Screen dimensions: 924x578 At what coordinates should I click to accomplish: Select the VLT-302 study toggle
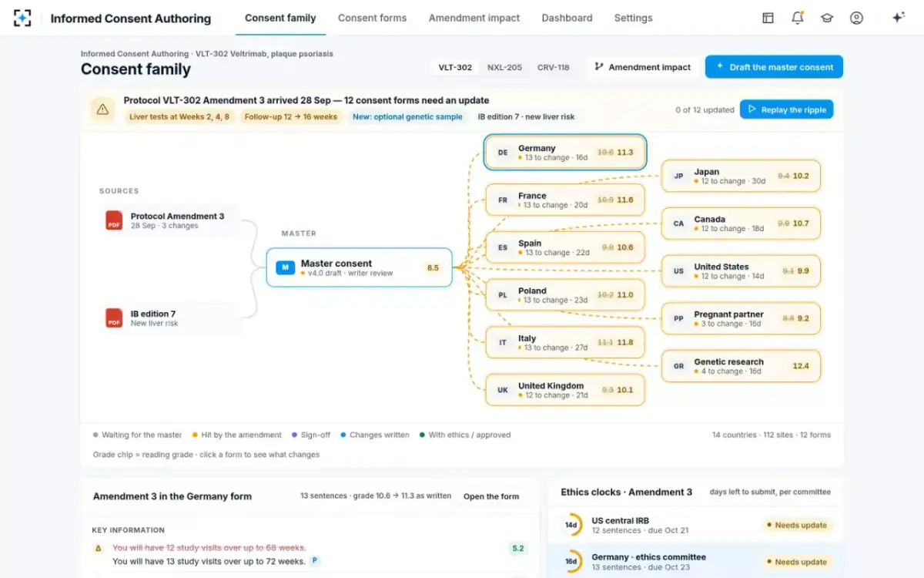[x=455, y=67]
